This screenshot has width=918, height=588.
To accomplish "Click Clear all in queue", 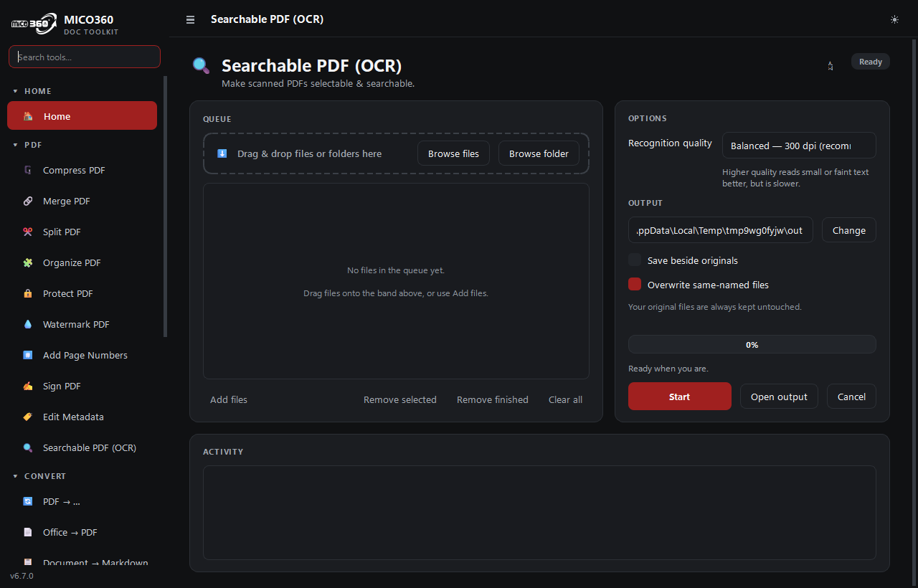I will [x=566, y=400].
